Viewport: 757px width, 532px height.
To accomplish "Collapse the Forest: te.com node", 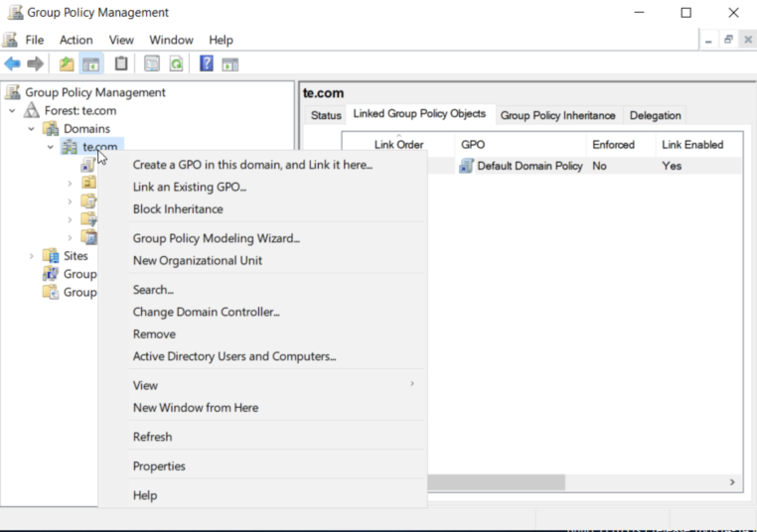I will [12, 111].
